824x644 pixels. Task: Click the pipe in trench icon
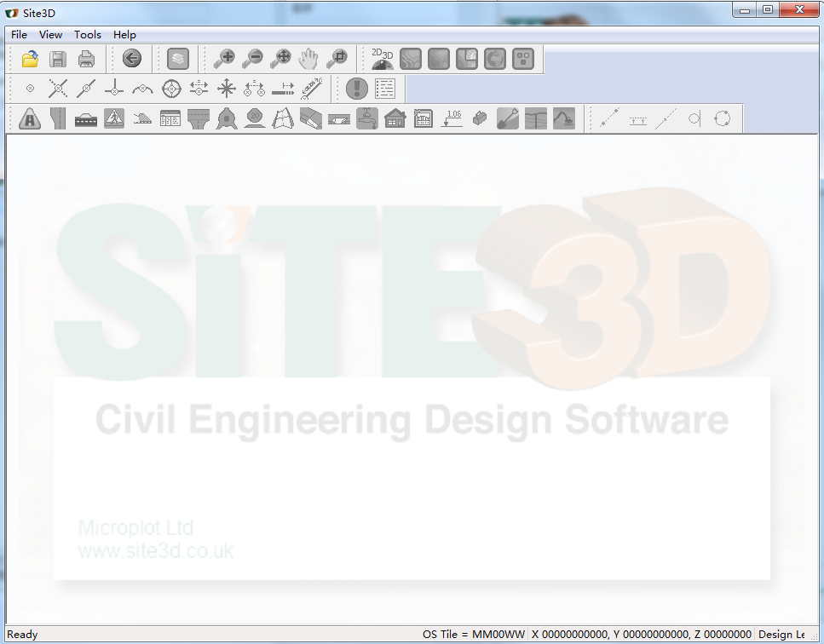[339, 118]
